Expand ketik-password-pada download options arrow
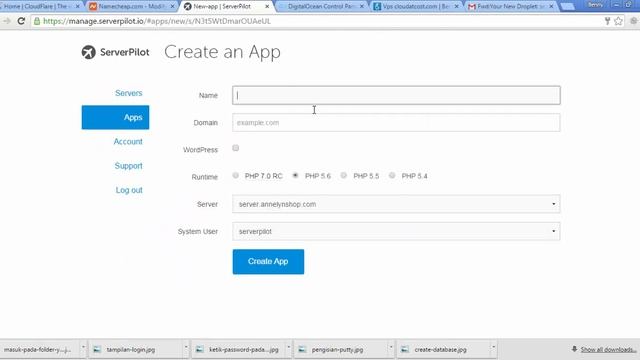 [288, 348]
